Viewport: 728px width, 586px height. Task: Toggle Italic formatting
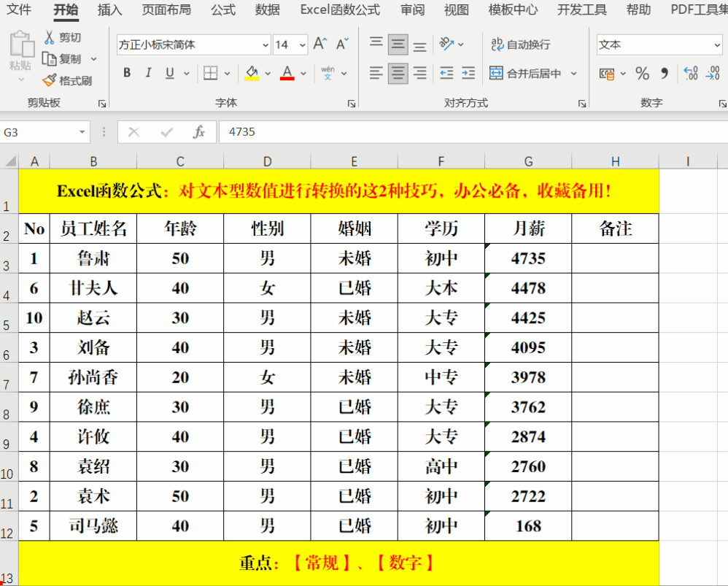pos(149,73)
